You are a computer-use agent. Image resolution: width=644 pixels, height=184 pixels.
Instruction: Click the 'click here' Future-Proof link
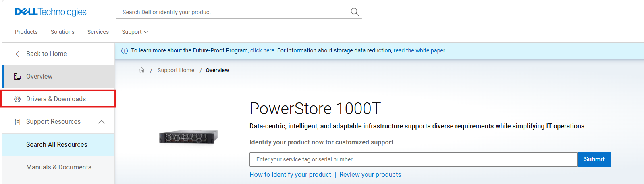pyautogui.click(x=262, y=50)
